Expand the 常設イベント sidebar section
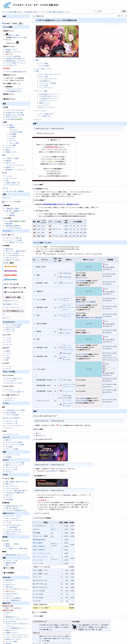This screenshot has width=129, height=644. [4, 94]
